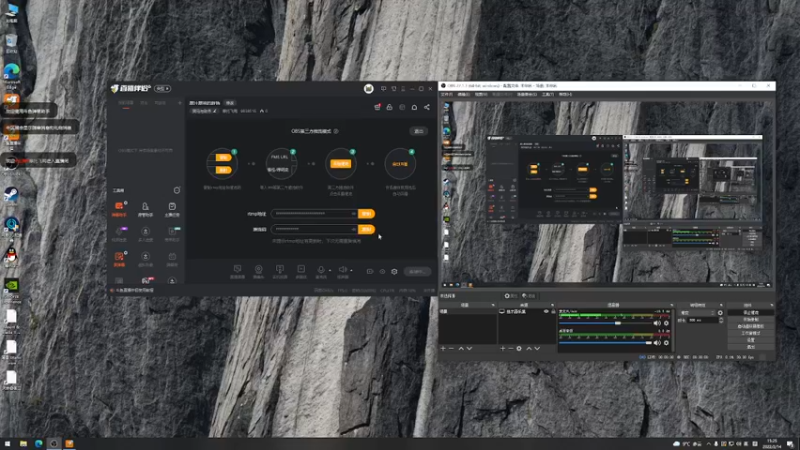Click the top button in OBS Controls dock
The width and height of the screenshot is (800, 450).
751,313
